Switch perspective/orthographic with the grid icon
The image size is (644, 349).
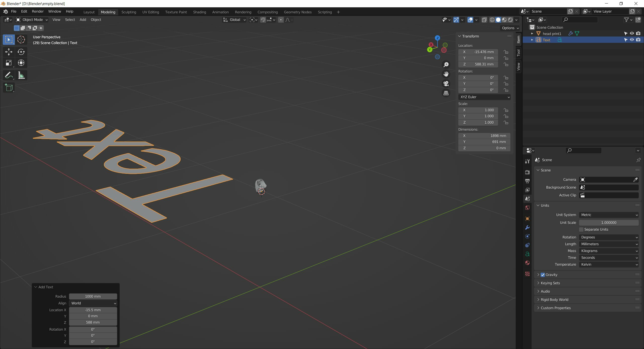click(x=446, y=93)
